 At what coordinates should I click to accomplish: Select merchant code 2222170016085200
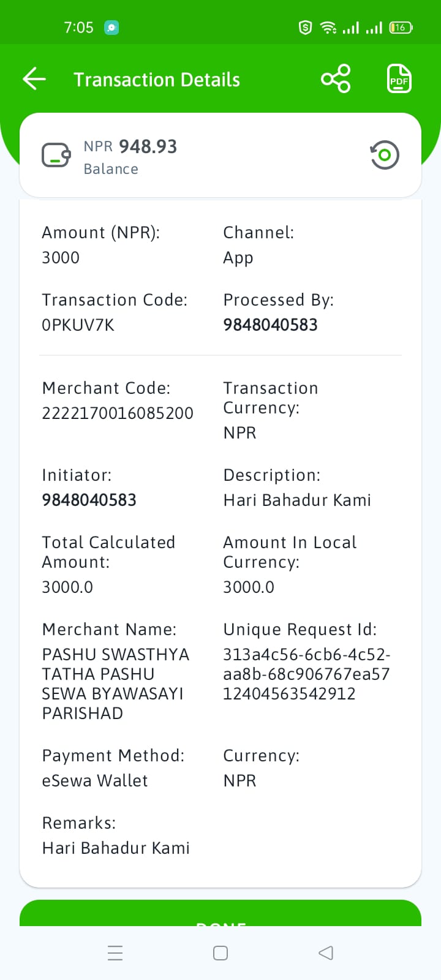click(x=118, y=413)
